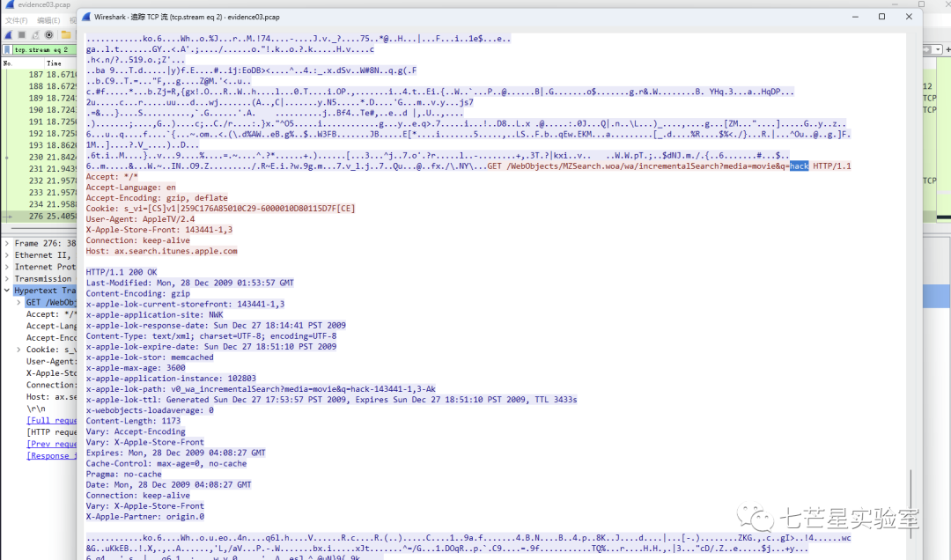The width and height of the screenshot is (951, 560).
Task: Select the [HTTP request row in details pane
Action: click(52, 432)
